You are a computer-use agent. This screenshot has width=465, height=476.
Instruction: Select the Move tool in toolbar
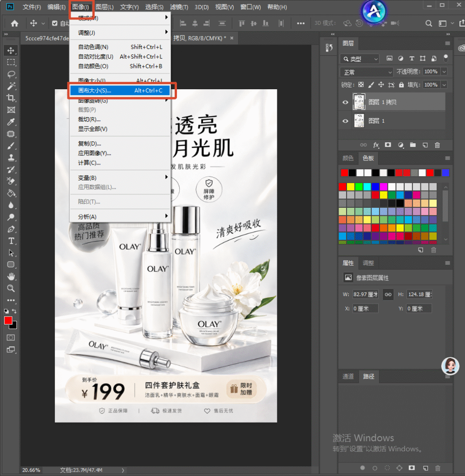coord(11,50)
